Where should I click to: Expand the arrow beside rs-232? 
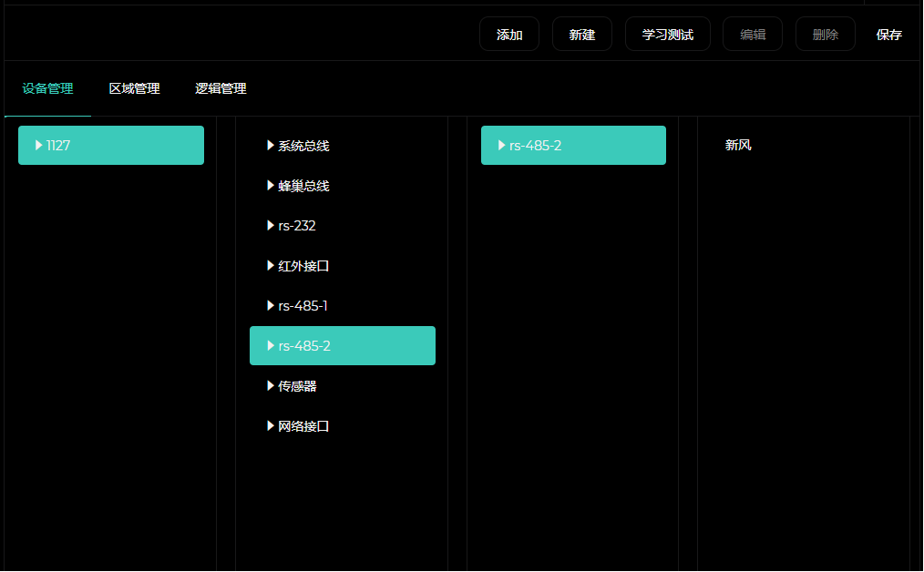[270, 225]
